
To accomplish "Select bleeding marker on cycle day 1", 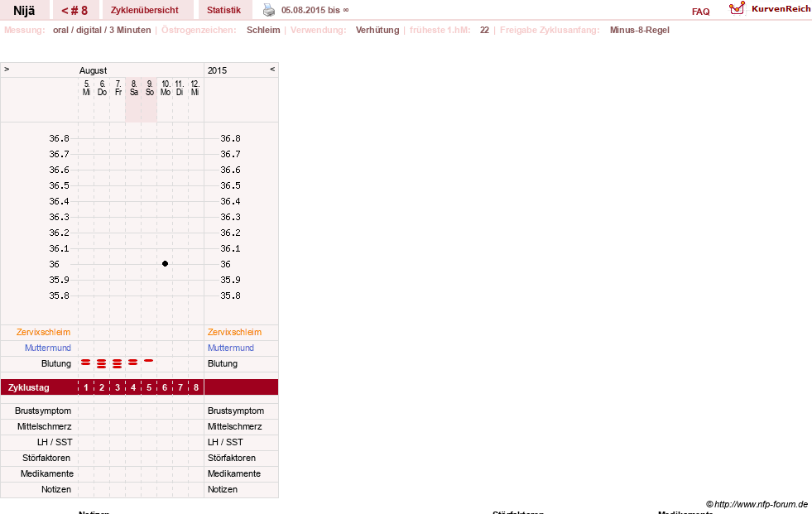I will pos(86,363).
